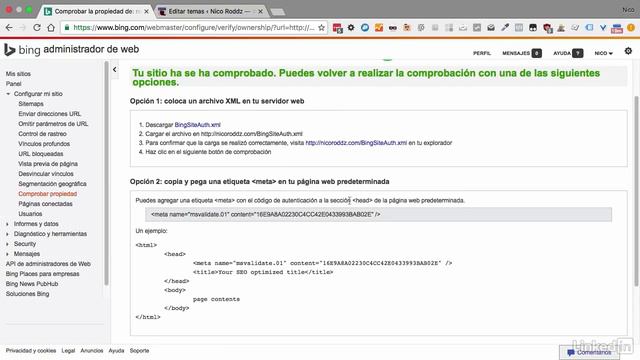Click the orange chart extension icon
This screenshot has width=640, height=360.
point(379,28)
